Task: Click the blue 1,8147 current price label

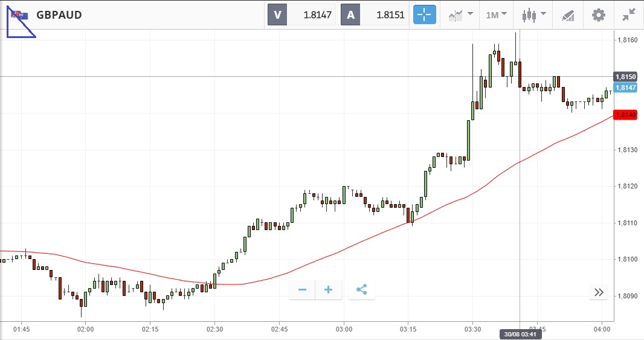Action: point(625,88)
